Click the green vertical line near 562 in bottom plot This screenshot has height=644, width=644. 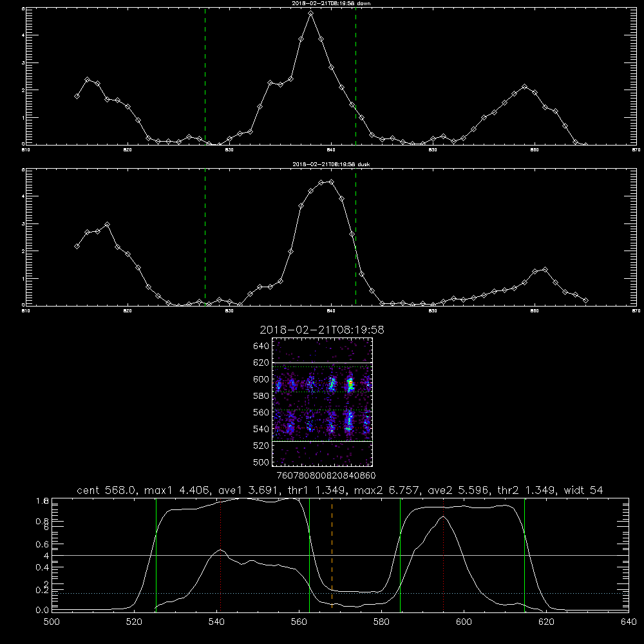pos(309,554)
